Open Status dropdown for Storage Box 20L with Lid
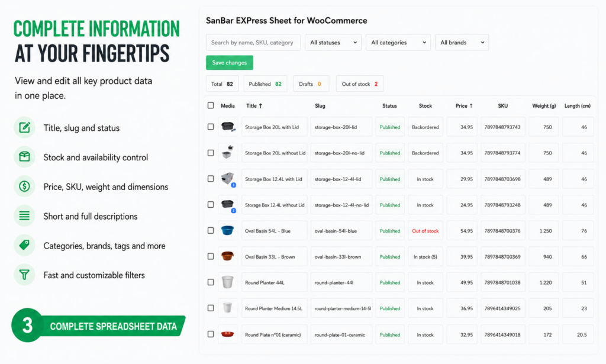This screenshot has height=364, width=606. (390, 127)
